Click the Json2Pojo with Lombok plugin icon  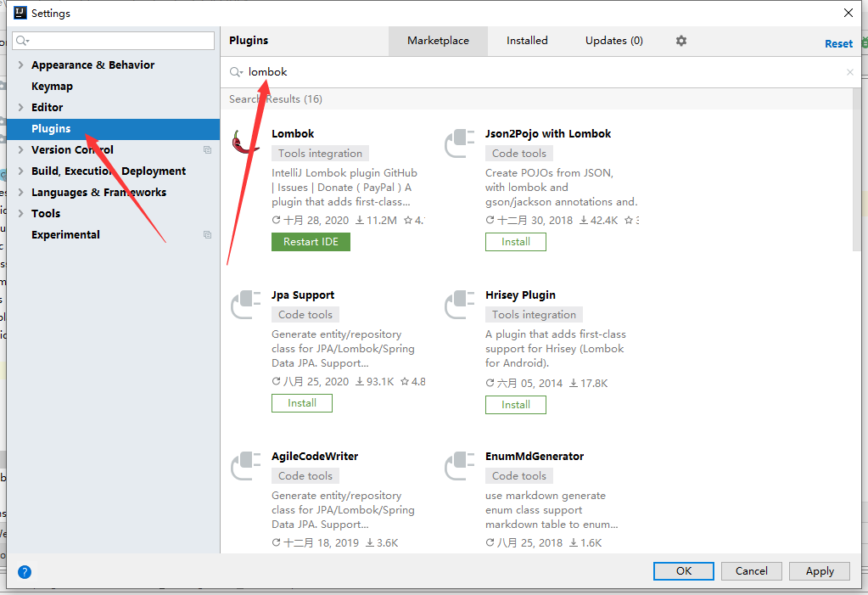point(460,143)
